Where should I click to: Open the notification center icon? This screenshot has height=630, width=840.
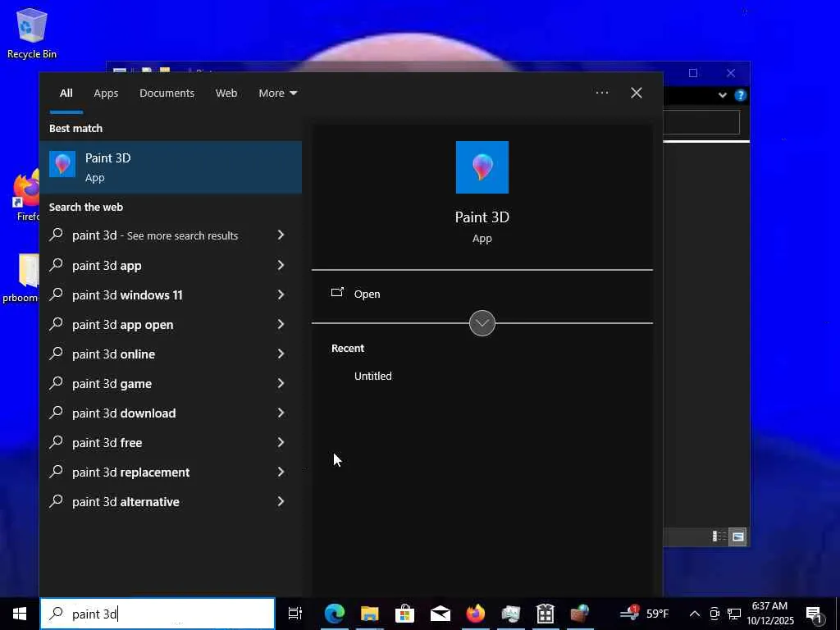[x=815, y=614]
